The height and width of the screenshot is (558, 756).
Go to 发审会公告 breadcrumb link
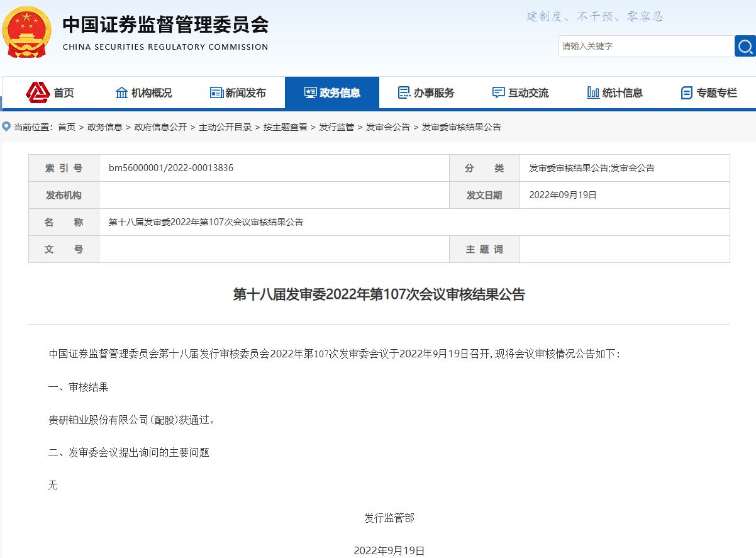[x=388, y=127]
